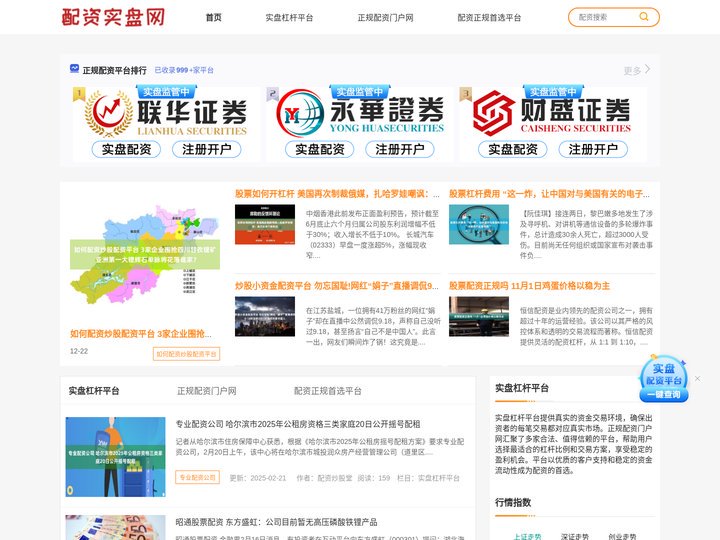Image resolution: width=720 pixels, height=540 pixels.
Task: Click sidebar heading 行情指数
Action: click(x=513, y=502)
